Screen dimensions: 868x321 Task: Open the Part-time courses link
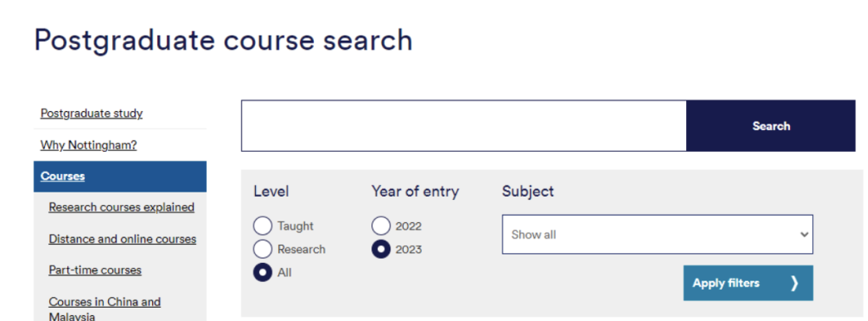(96, 270)
